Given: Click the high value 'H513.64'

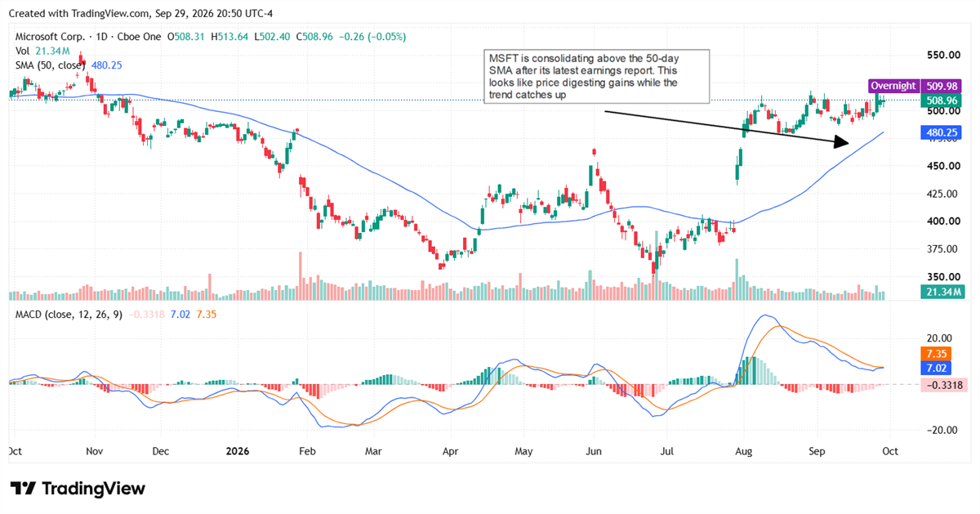Looking at the screenshot, I should coord(230,37).
